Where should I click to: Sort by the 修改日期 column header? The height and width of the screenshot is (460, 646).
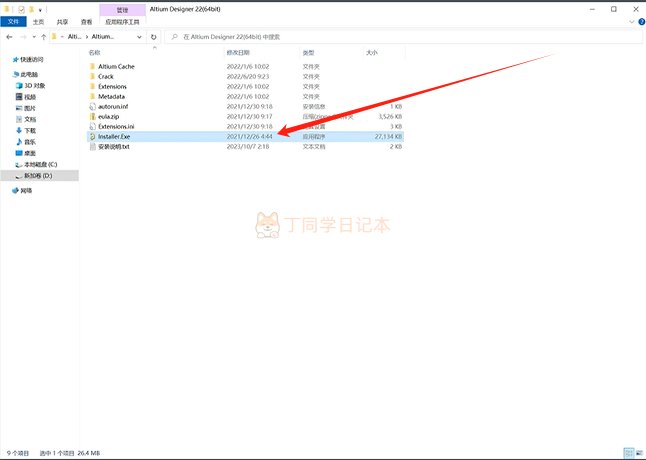pos(238,53)
